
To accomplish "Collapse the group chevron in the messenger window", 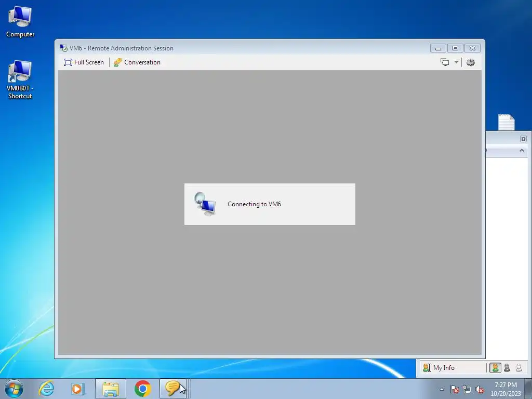I will (x=522, y=150).
